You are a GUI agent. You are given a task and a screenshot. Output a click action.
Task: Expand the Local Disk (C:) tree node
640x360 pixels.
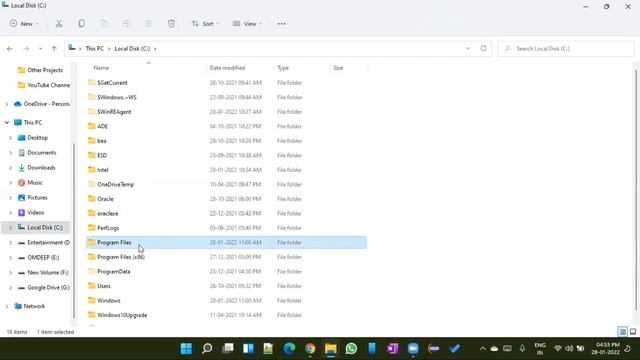pyautogui.click(x=11, y=227)
